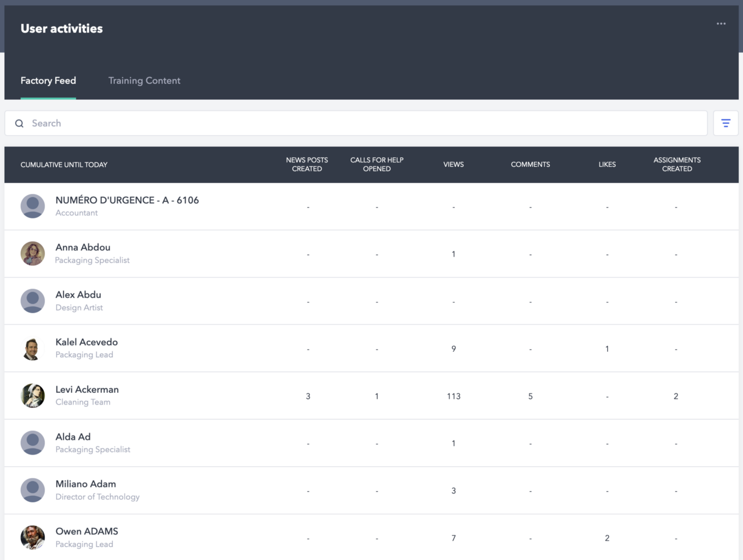Image resolution: width=743 pixels, height=560 pixels.
Task: Click Owen ADAMS's profile photo
Action: click(x=33, y=538)
